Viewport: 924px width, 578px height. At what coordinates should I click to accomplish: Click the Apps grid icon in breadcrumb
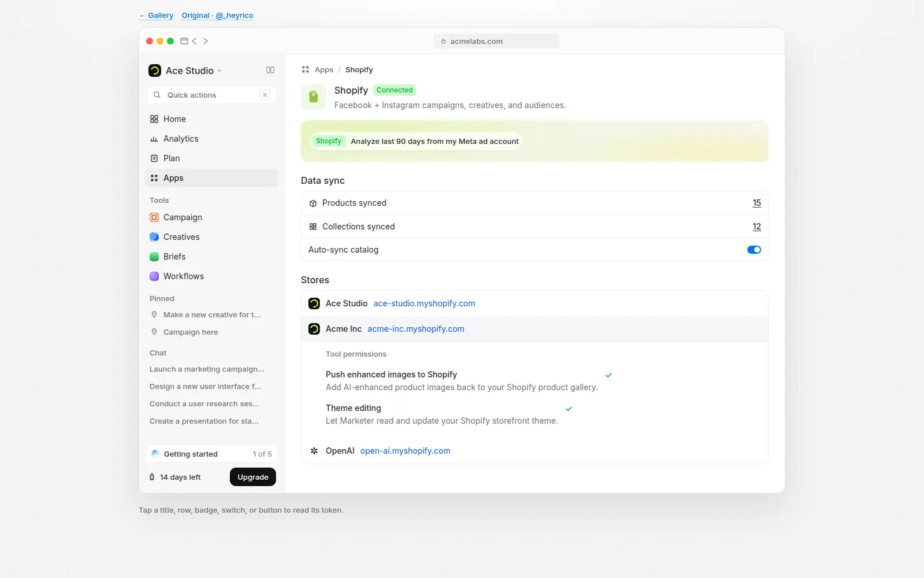(305, 69)
